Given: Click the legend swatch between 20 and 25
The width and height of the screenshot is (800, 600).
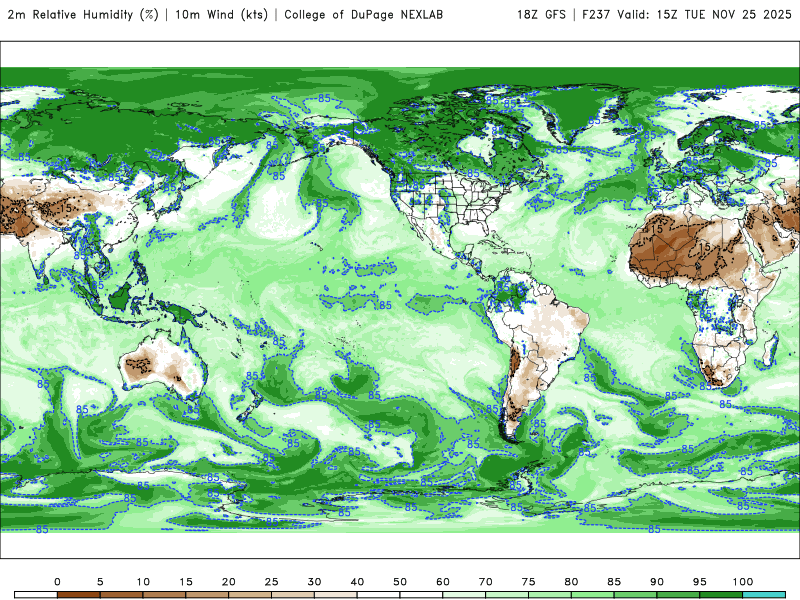Looking at the screenshot, I should click(250, 595).
